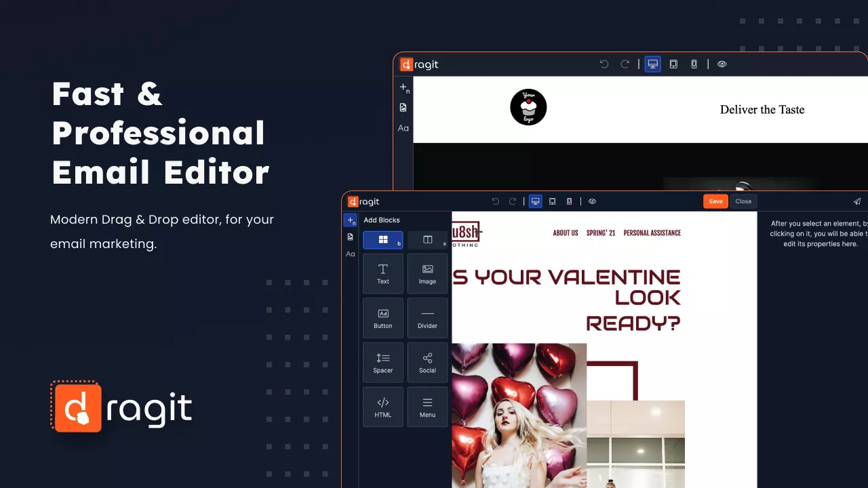Pick the Button block
This screenshot has width=868, height=488.
pyautogui.click(x=383, y=318)
